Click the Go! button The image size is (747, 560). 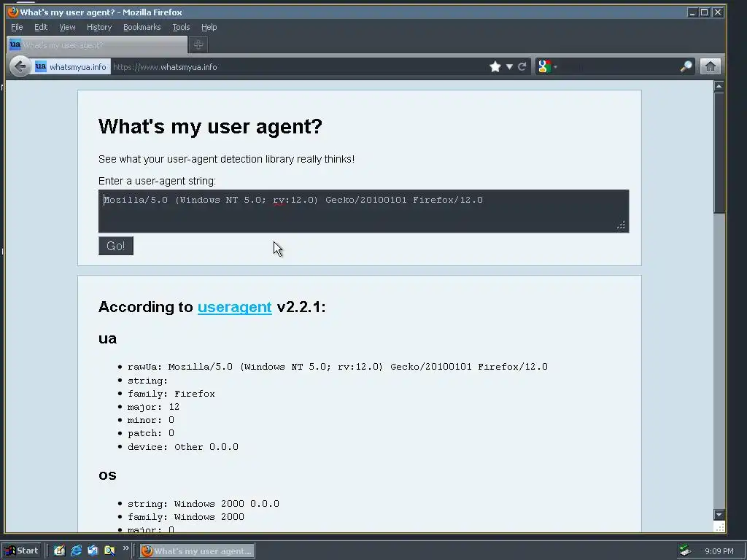point(116,246)
